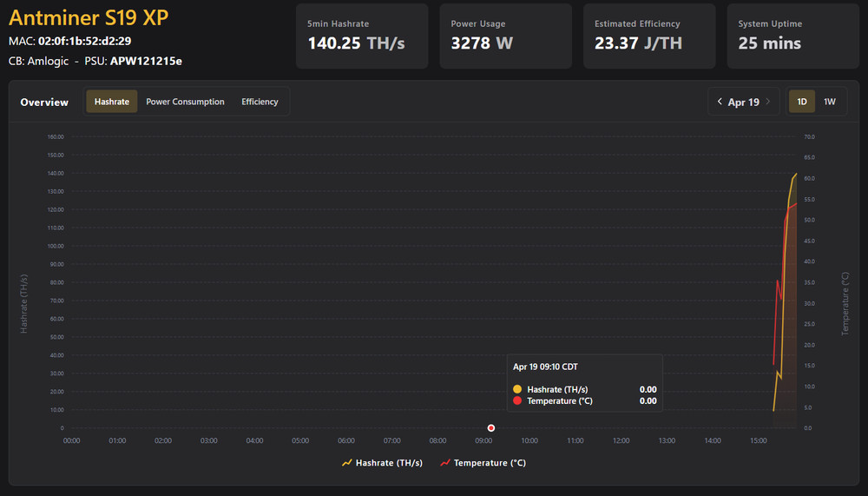Toggle Temperature (°C) legend series
This screenshot has width=868, height=496.
[x=483, y=463]
